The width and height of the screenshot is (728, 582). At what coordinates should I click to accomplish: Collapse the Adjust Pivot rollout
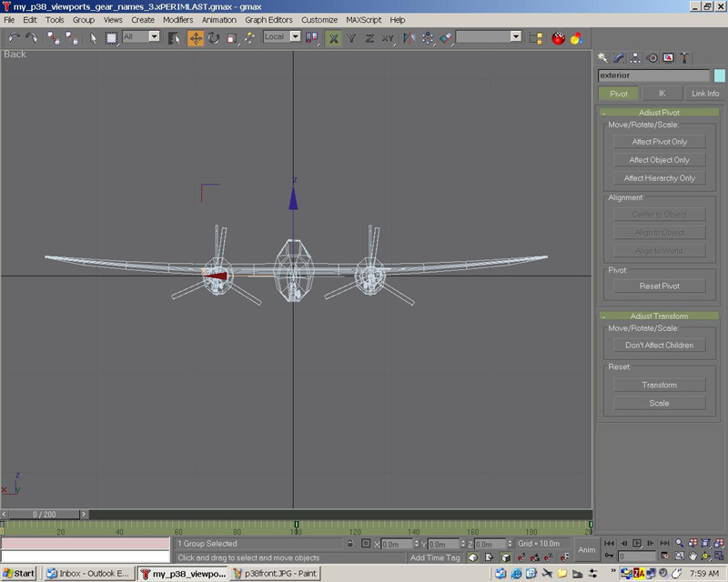point(659,113)
